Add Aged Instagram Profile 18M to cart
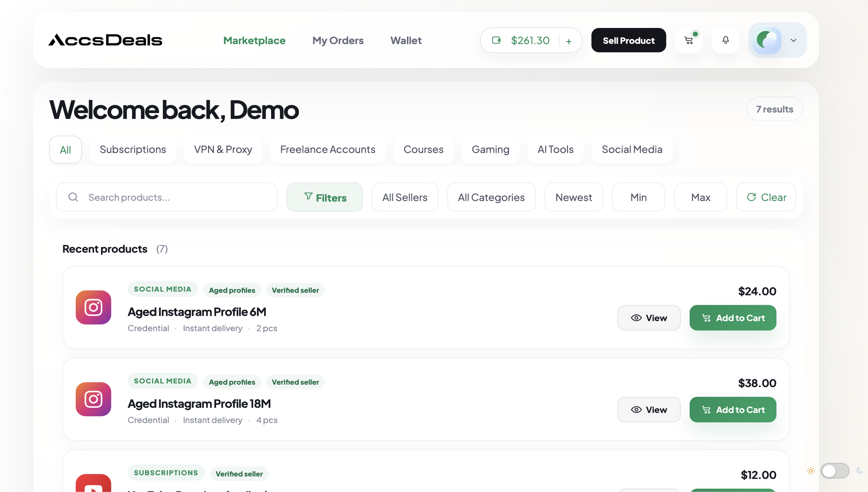Viewport: 868px width, 492px height. point(733,410)
